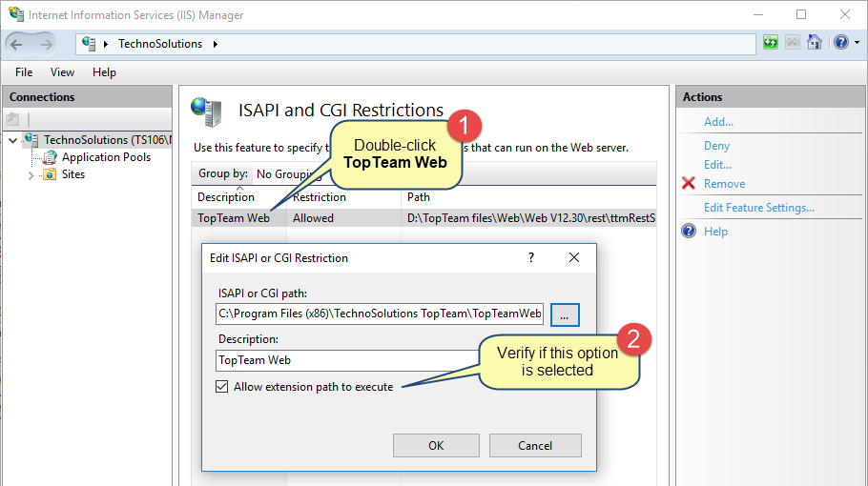This screenshot has width=868, height=486.
Task: Open the Home icon in toolbar
Action: tap(815, 42)
